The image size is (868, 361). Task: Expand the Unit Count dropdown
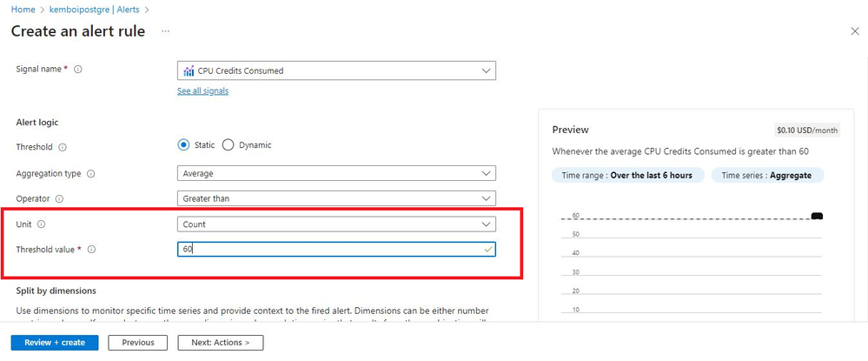coord(336,224)
